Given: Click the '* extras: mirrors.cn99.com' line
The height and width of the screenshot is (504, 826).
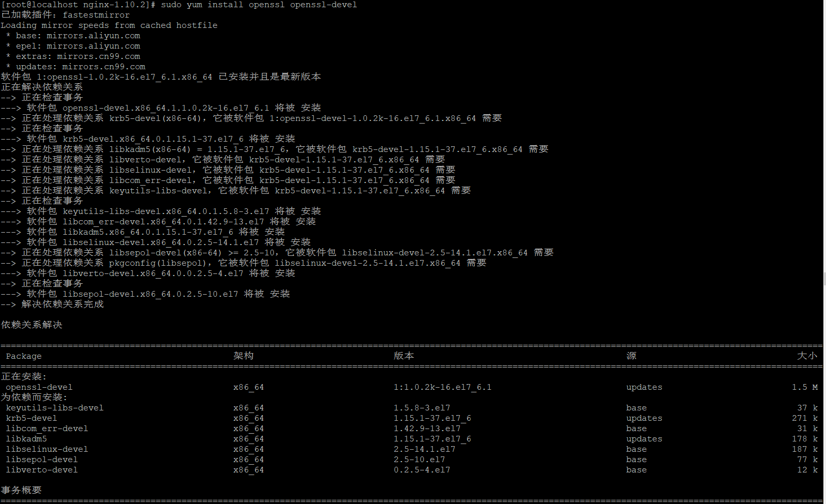Looking at the screenshot, I should coord(73,56).
